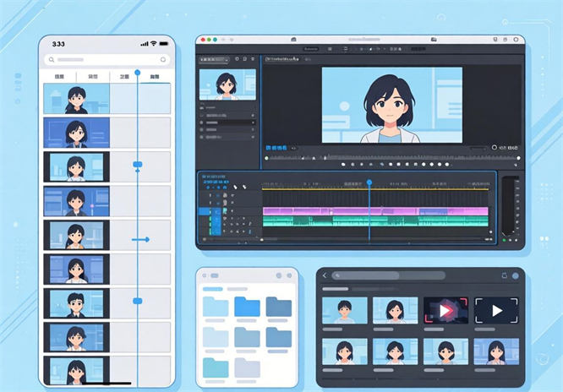
Task: Select the green audio clip in the timeline
Action: (x=375, y=221)
